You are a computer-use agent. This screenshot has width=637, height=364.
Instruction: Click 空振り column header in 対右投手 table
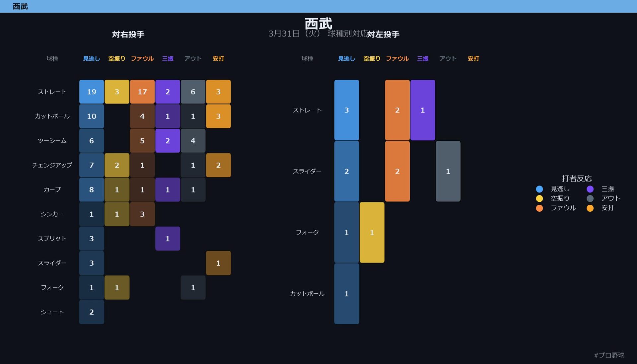click(x=117, y=59)
